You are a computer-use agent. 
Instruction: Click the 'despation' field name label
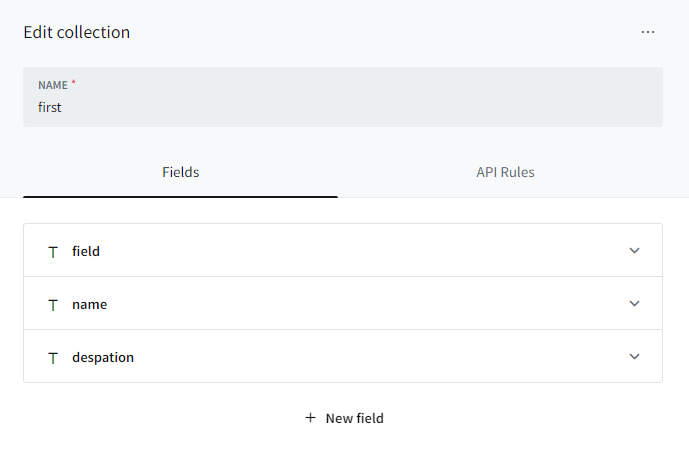(x=103, y=357)
